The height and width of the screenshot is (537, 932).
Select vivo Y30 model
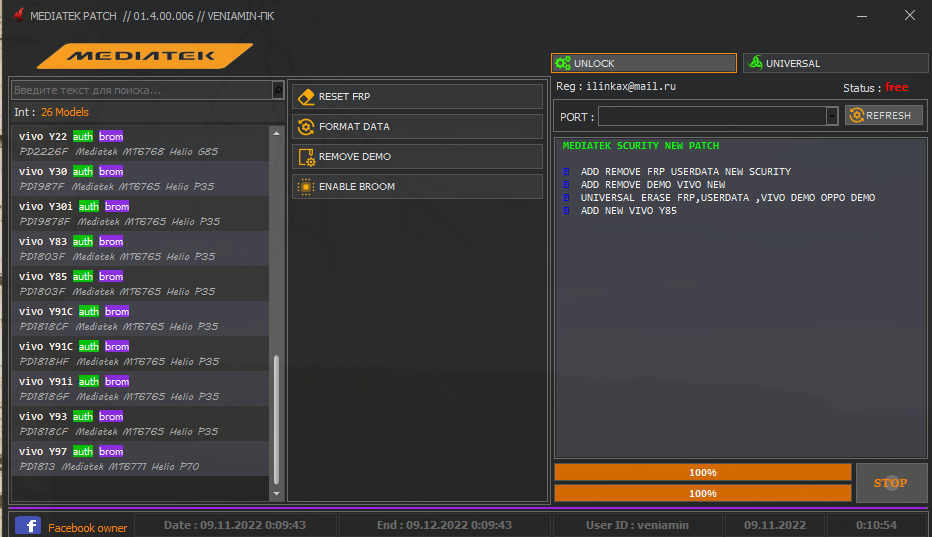pyautogui.click(x=140, y=178)
